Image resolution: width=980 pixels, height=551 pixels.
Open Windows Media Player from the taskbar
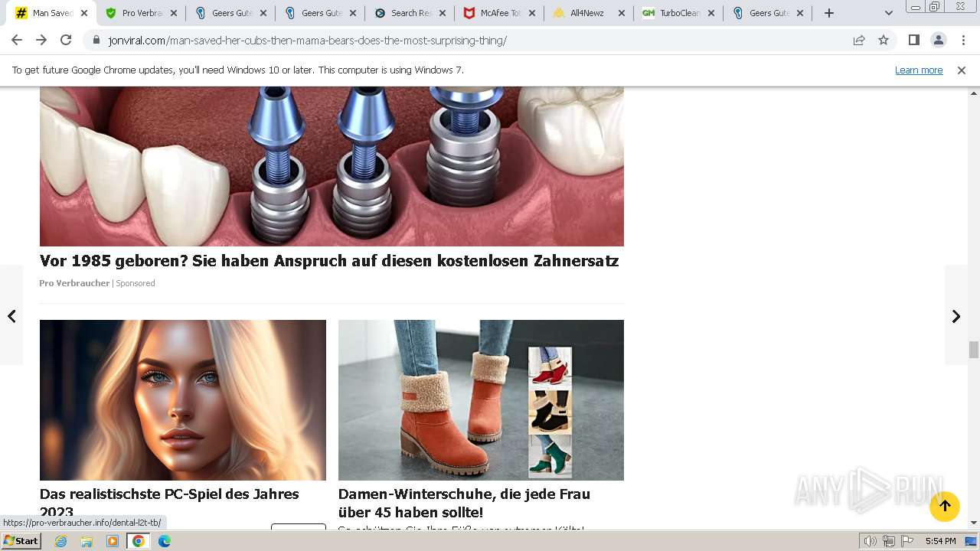113,541
